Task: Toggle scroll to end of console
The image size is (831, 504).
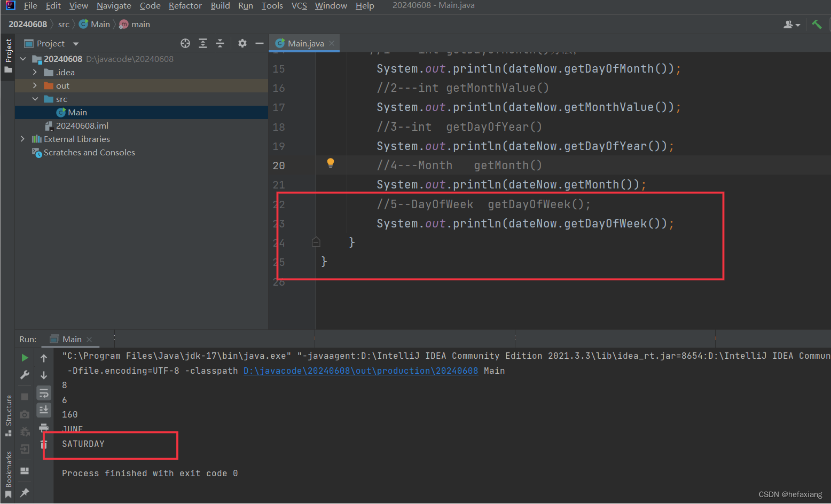Action: click(x=44, y=409)
